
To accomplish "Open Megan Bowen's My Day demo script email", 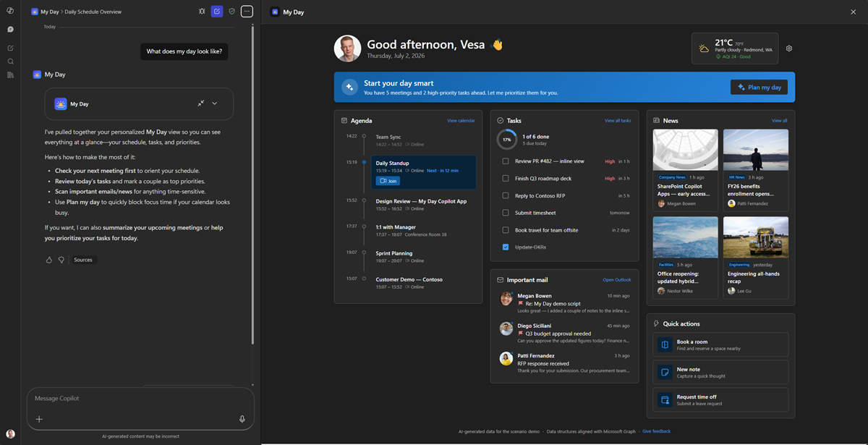I will (x=564, y=303).
